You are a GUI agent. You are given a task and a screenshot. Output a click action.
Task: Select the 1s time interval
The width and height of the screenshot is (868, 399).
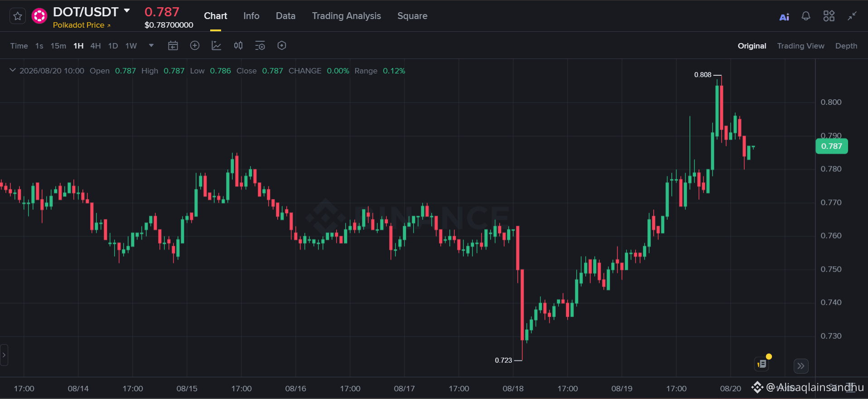[x=39, y=46]
